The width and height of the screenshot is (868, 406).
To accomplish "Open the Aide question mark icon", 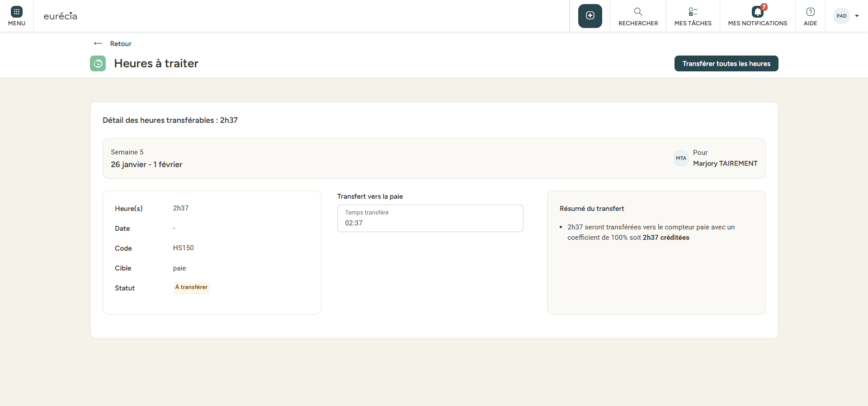I will (x=810, y=12).
